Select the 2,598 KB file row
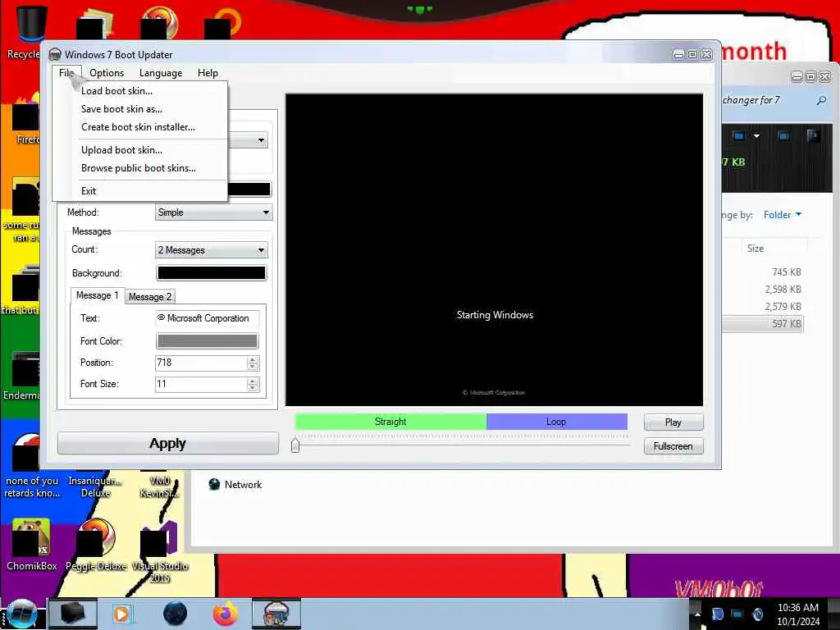The width and height of the screenshot is (840, 630). click(x=762, y=290)
